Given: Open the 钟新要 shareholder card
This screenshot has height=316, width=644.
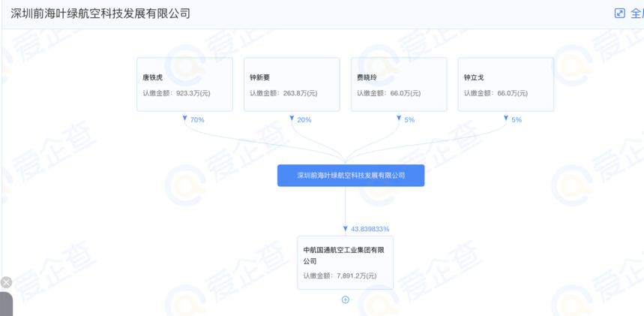Looking at the screenshot, I should (x=292, y=84).
